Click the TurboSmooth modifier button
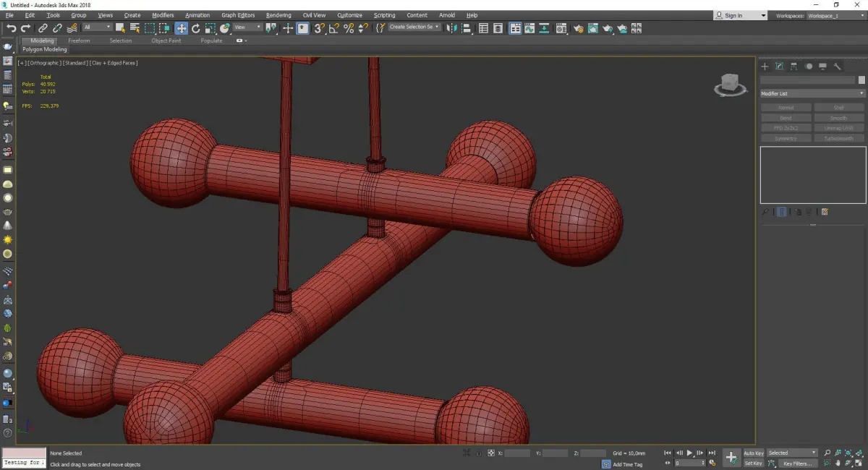 click(x=838, y=138)
